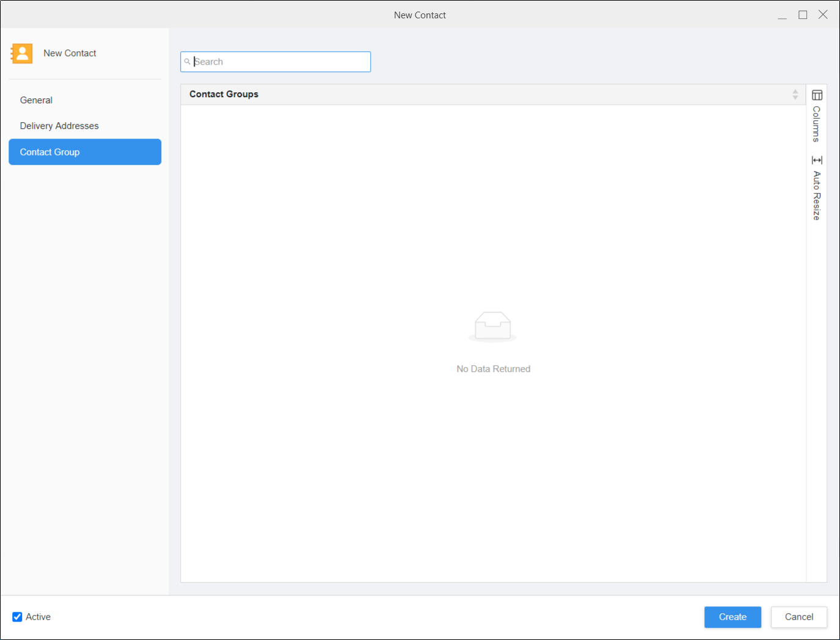840x640 pixels.
Task: Focus the Search input field
Action: pyautogui.click(x=281, y=62)
